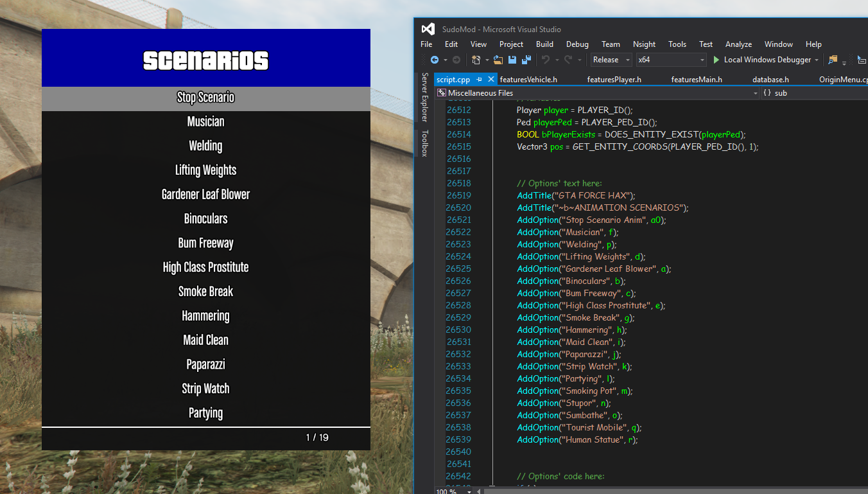Viewport: 868px width, 494px height.
Task: Navigate backward in Visual Studio toolbar
Action: [x=435, y=60]
